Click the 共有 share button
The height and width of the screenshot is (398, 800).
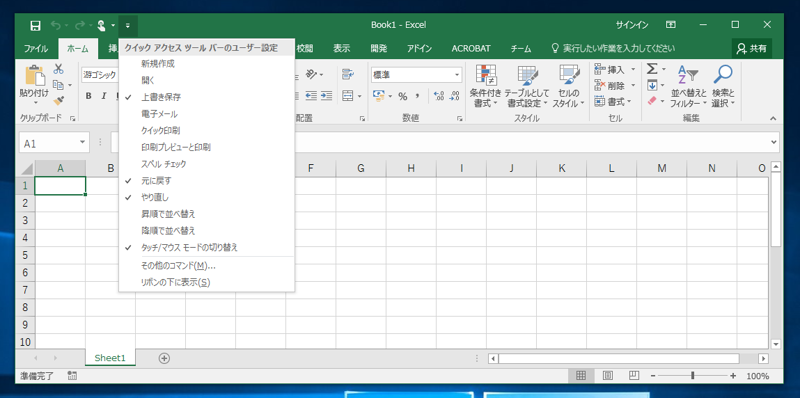pyautogui.click(x=752, y=48)
